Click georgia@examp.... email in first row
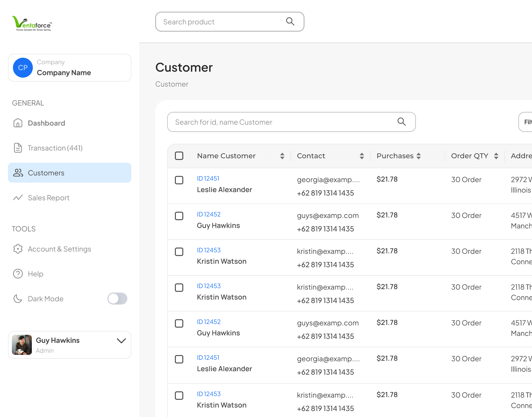Image resolution: width=532 pixels, height=417 pixels. click(328, 180)
